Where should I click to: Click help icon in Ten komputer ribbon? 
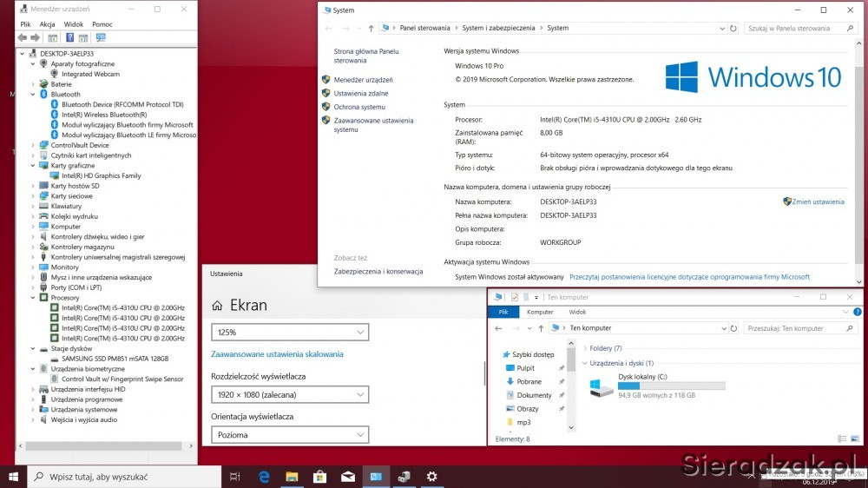857,312
